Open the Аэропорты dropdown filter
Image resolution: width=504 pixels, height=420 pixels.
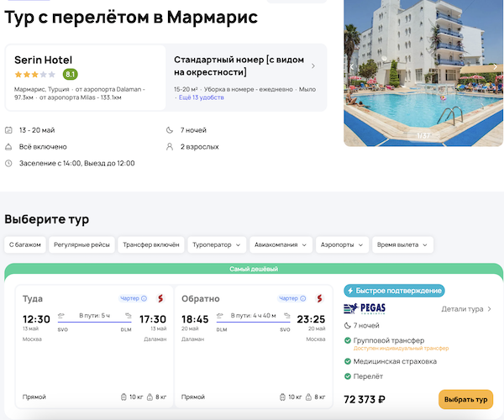tap(342, 245)
